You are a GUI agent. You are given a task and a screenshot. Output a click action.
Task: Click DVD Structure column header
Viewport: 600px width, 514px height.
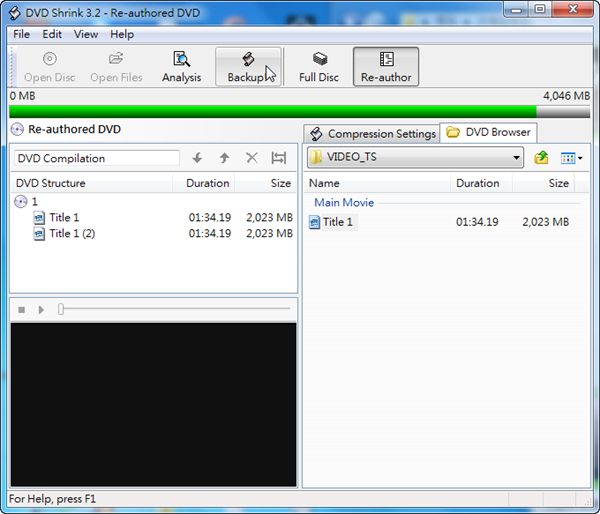point(91,183)
